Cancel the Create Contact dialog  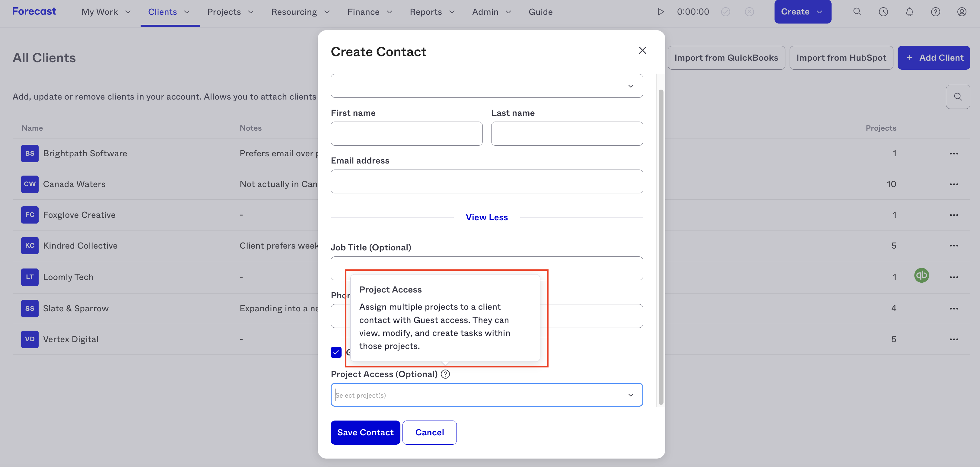(x=430, y=432)
